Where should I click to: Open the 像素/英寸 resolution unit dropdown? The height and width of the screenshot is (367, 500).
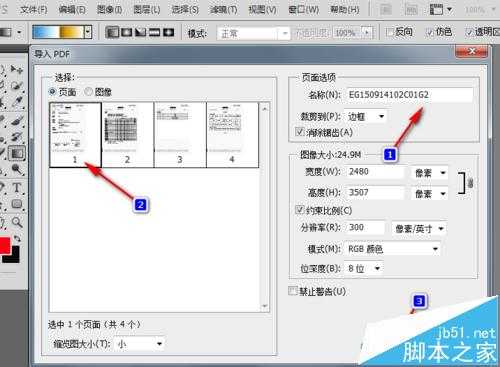419,229
